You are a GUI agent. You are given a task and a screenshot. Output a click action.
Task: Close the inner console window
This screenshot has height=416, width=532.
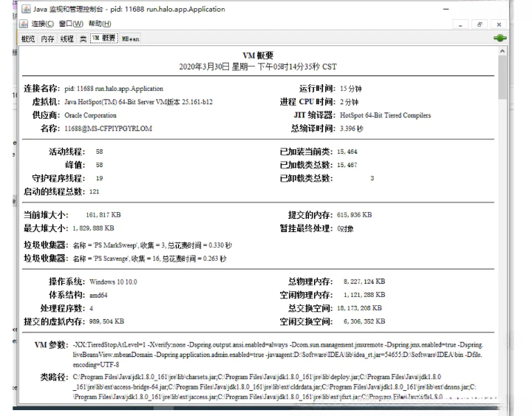(x=499, y=24)
